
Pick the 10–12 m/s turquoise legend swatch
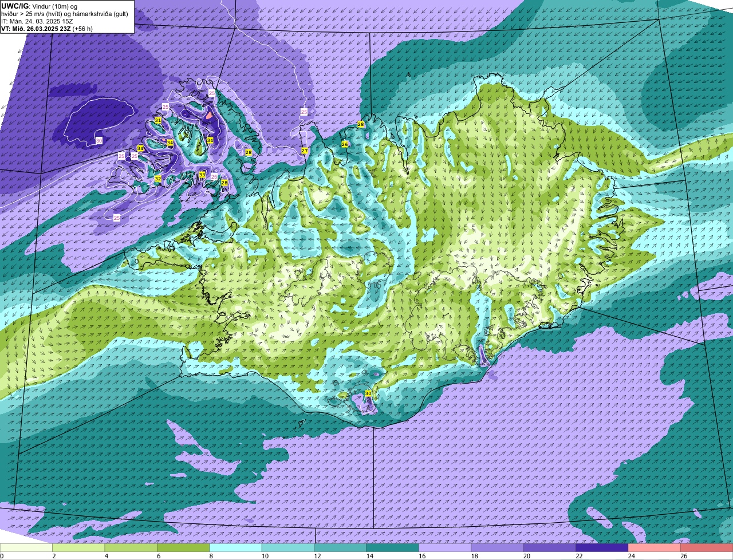coord(288,548)
